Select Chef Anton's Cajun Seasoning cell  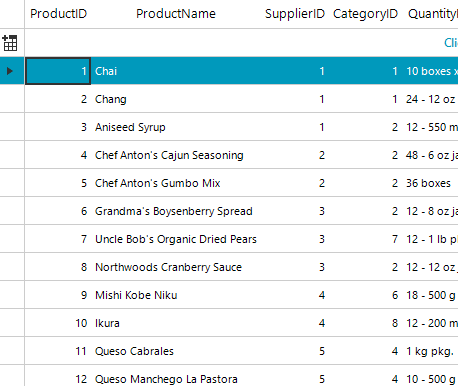click(176, 155)
